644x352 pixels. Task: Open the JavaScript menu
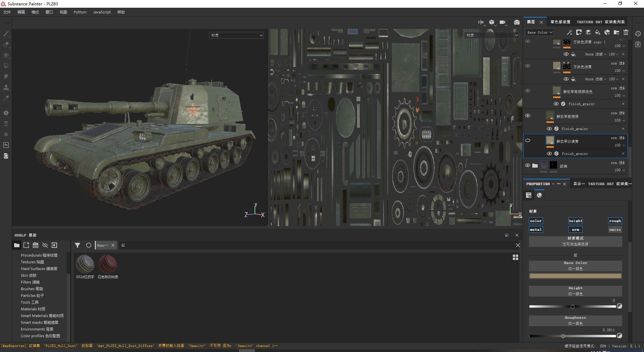[x=102, y=12]
